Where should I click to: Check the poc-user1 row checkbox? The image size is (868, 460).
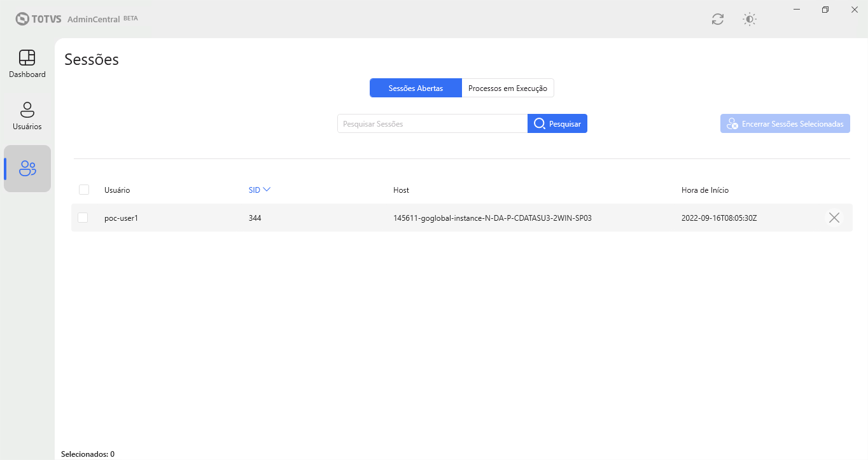tap(83, 218)
